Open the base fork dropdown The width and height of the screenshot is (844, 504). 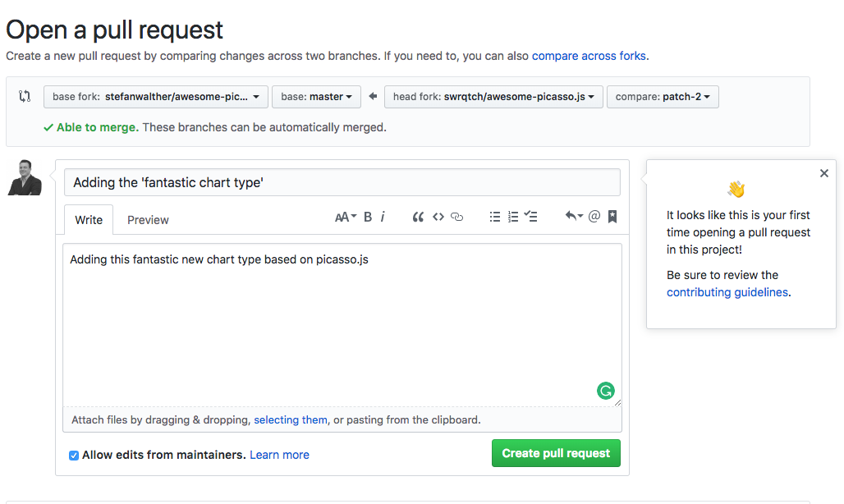click(156, 97)
